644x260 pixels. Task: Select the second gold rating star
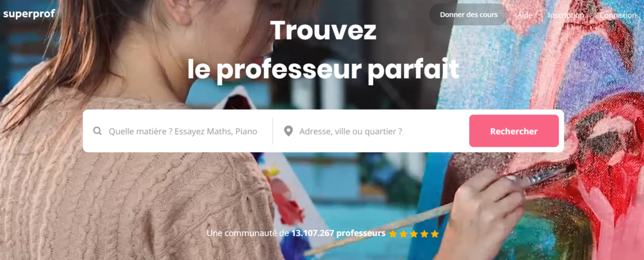[404, 234]
